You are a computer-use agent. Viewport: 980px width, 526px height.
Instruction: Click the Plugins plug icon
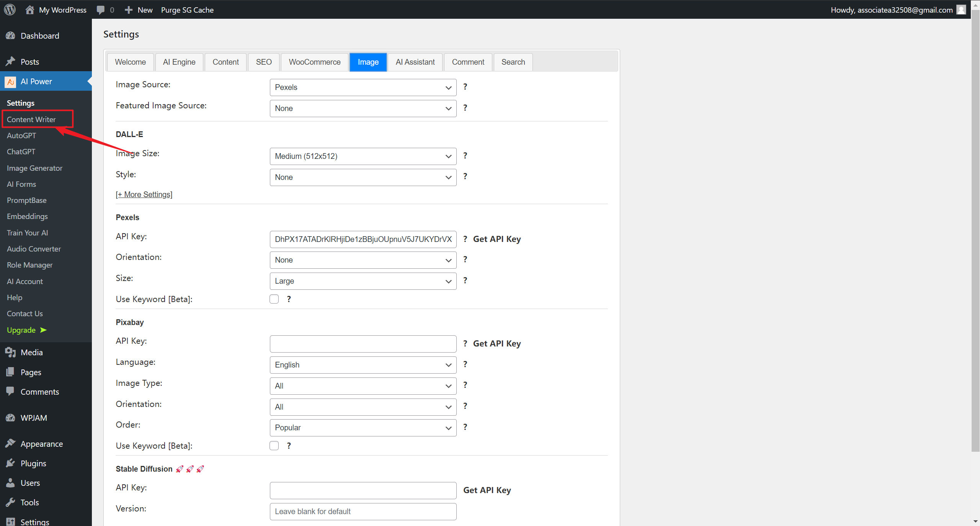pyautogui.click(x=10, y=463)
